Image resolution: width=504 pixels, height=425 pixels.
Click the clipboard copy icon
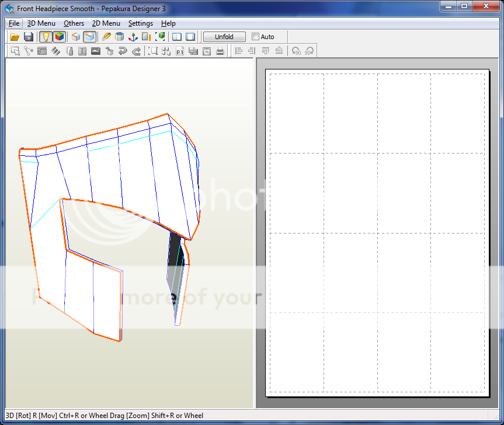(x=207, y=51)
